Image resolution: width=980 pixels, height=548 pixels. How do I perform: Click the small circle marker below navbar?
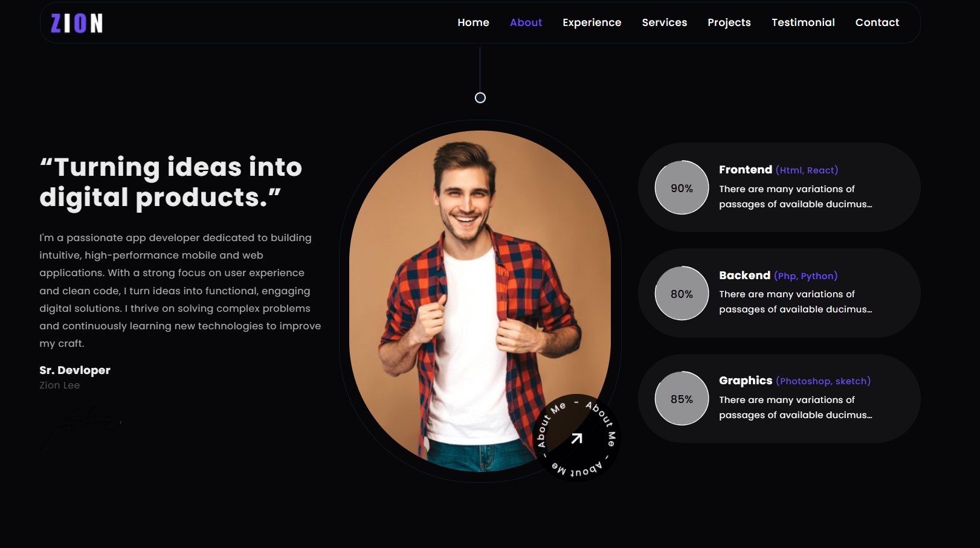pos(480,98)
